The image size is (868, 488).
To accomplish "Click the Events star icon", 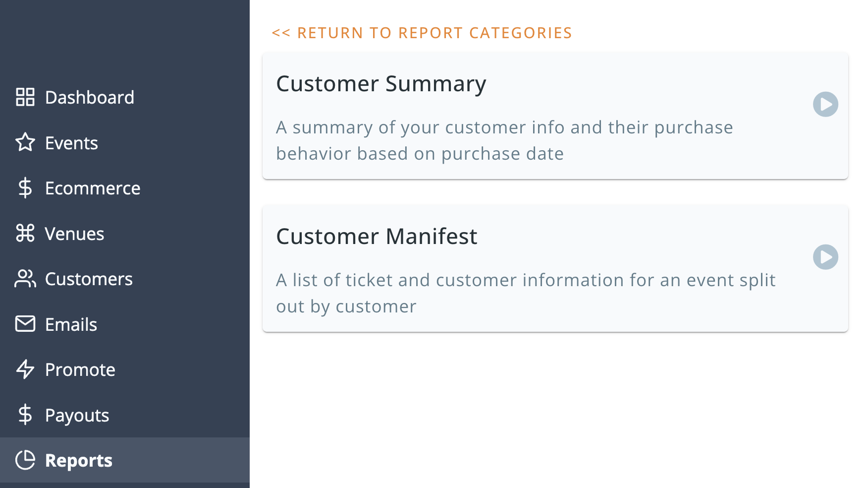I will pyautogui.click(x=25, y=143).
